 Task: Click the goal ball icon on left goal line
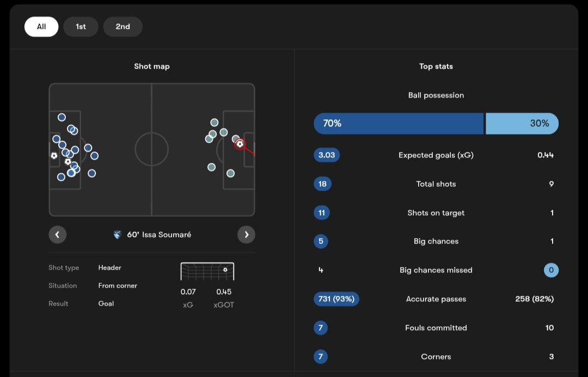[54, 155]
